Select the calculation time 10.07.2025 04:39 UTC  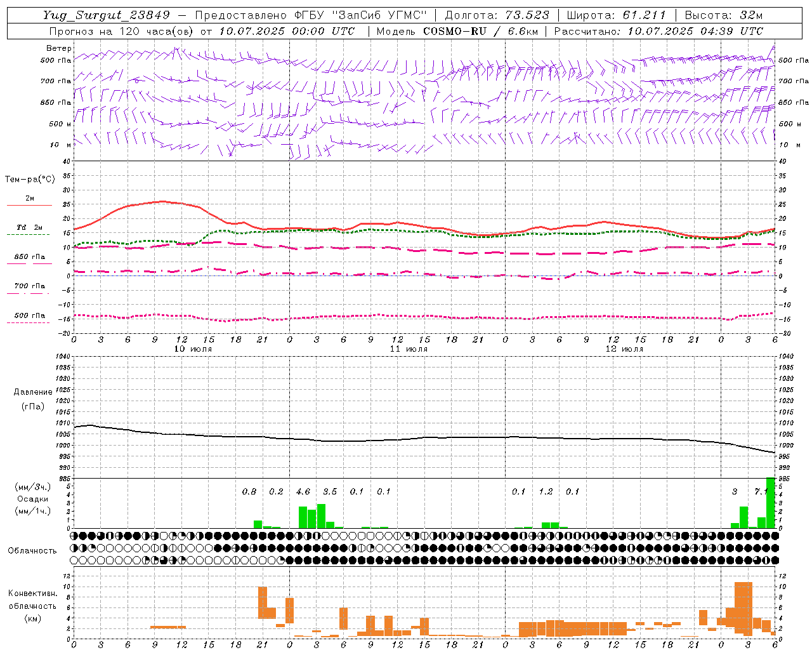[695, 31]
